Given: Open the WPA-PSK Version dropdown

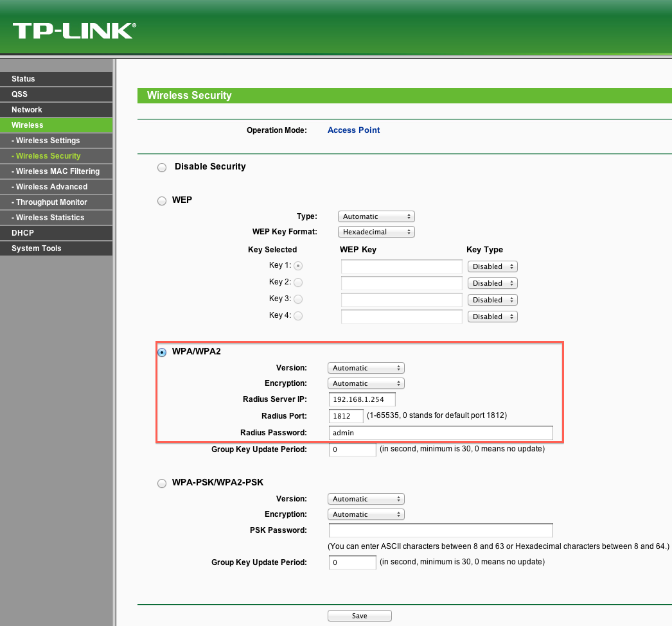Looking at the screenshot, I should click(x=366, y=500).
